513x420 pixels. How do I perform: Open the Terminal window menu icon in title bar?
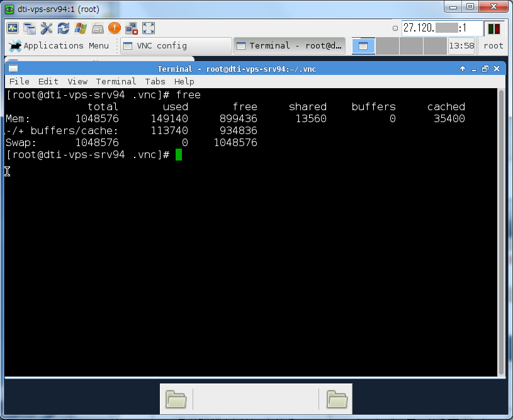[x=13, y=69]
